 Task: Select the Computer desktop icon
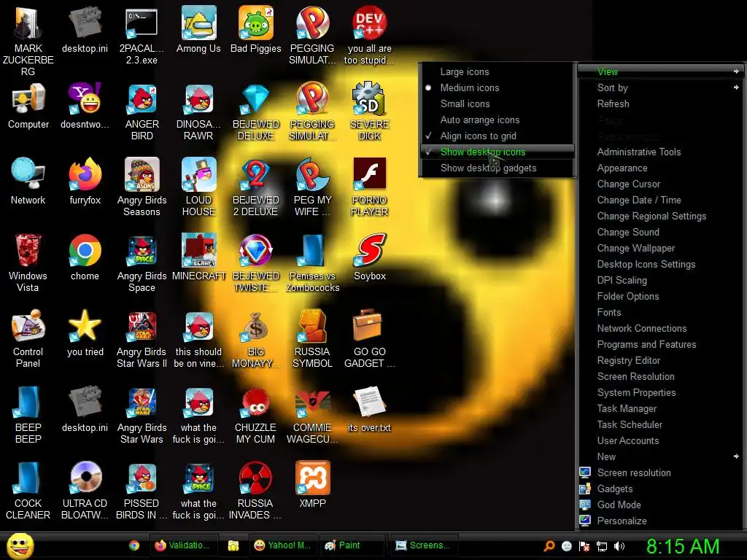click(28, 106)
